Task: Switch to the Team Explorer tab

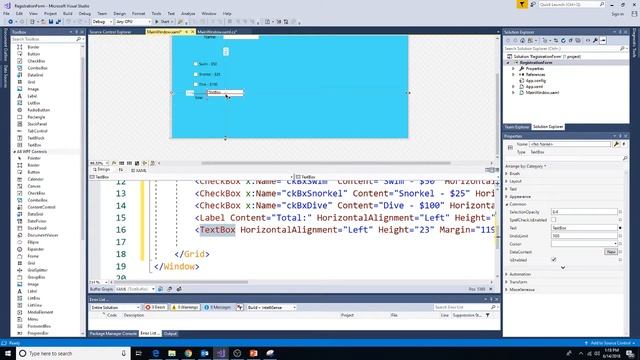Action: pyautogui.click(x=516, y=127)
